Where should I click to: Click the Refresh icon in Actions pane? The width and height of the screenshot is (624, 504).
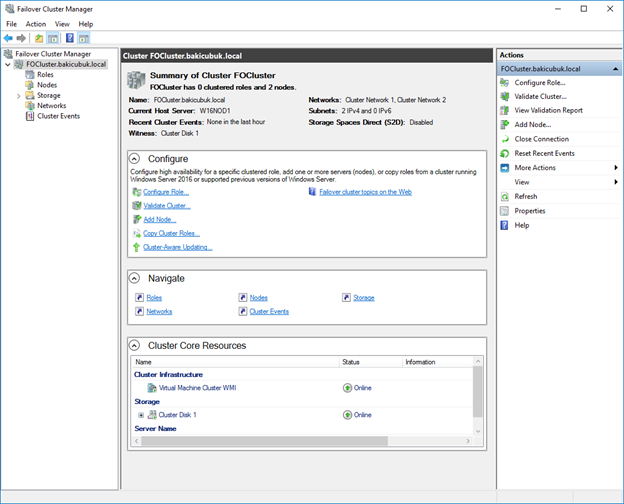click(x=505, y=196)
